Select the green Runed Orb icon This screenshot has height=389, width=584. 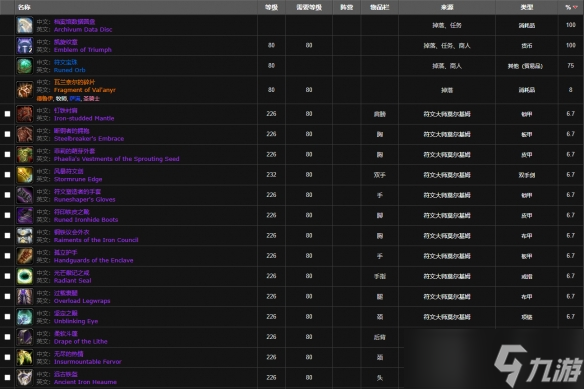(25, 66)
